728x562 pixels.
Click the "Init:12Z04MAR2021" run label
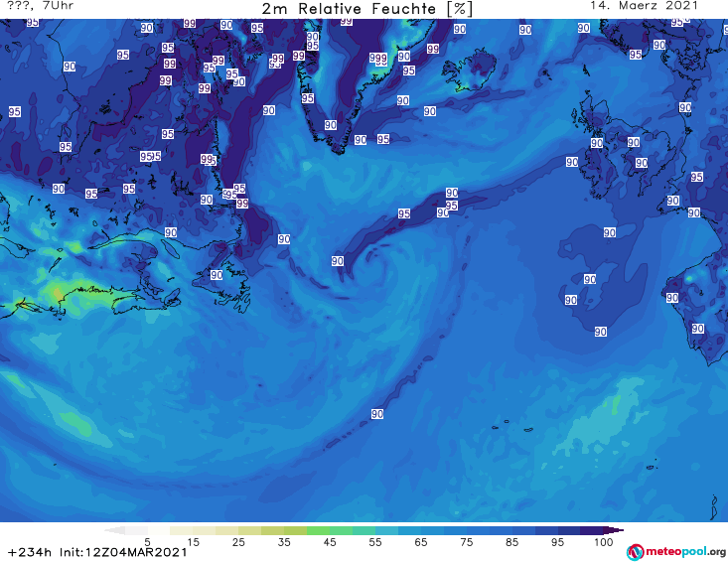coord(123,553)
